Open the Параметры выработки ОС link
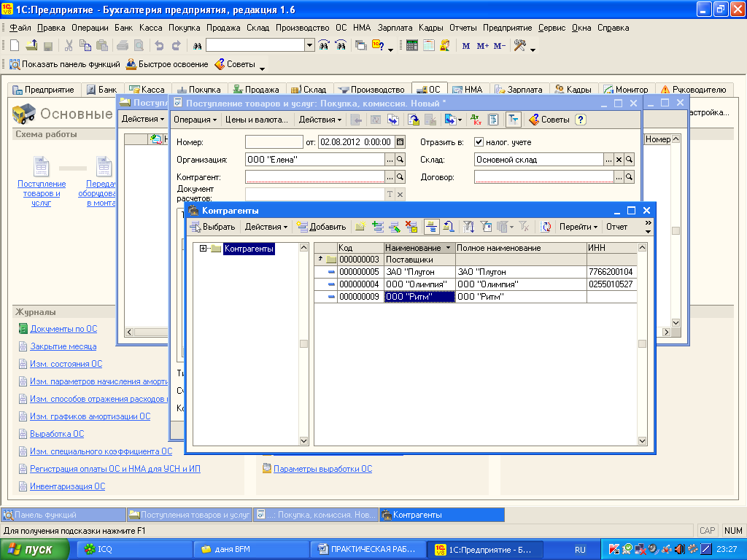Screen dimensions: 747x560 pos(322,469)
